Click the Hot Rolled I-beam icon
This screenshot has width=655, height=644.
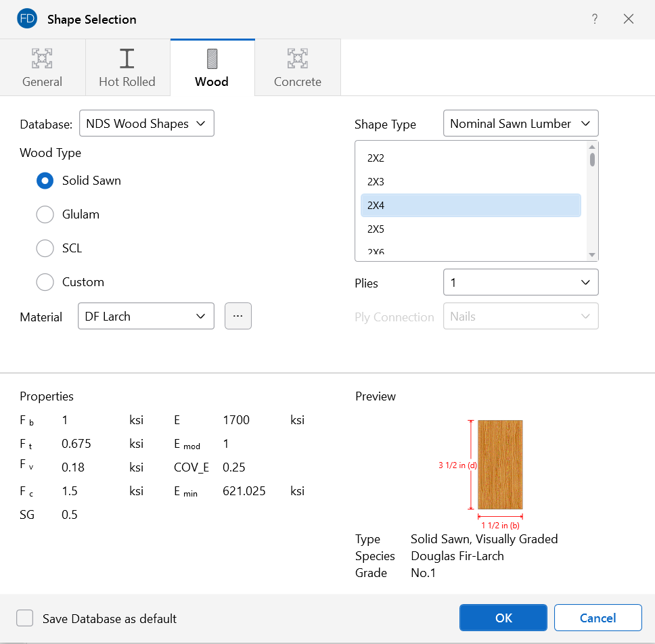click(127, 59)
